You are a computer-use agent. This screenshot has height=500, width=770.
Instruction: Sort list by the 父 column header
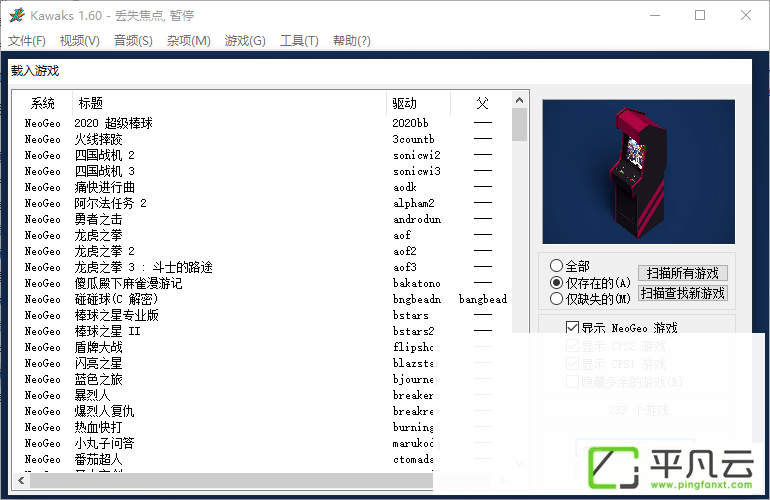click(481, 103)
